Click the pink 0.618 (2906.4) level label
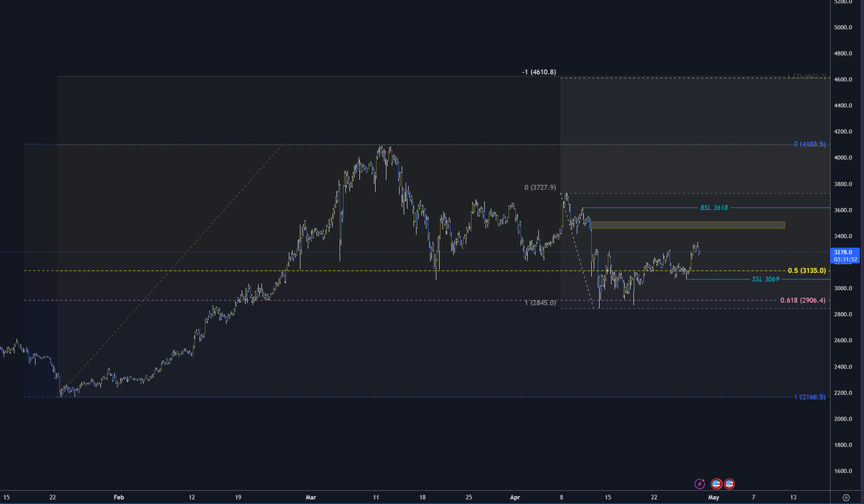This screenshot has width=864, height=504. pos(802,300)
